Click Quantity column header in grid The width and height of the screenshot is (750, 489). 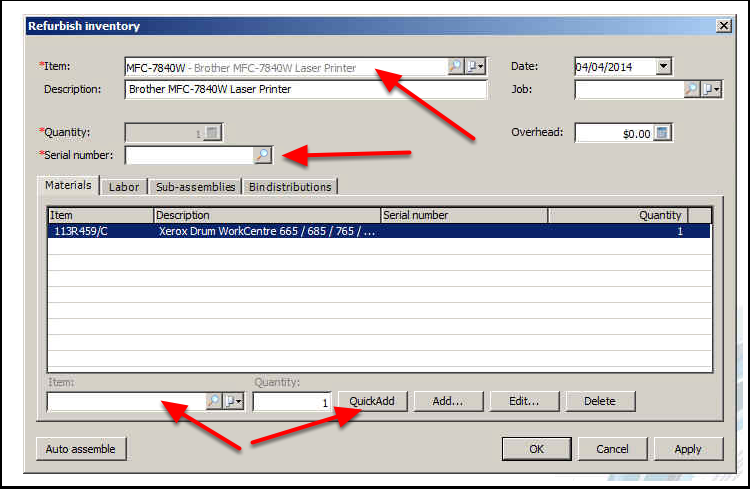point(618,215)
